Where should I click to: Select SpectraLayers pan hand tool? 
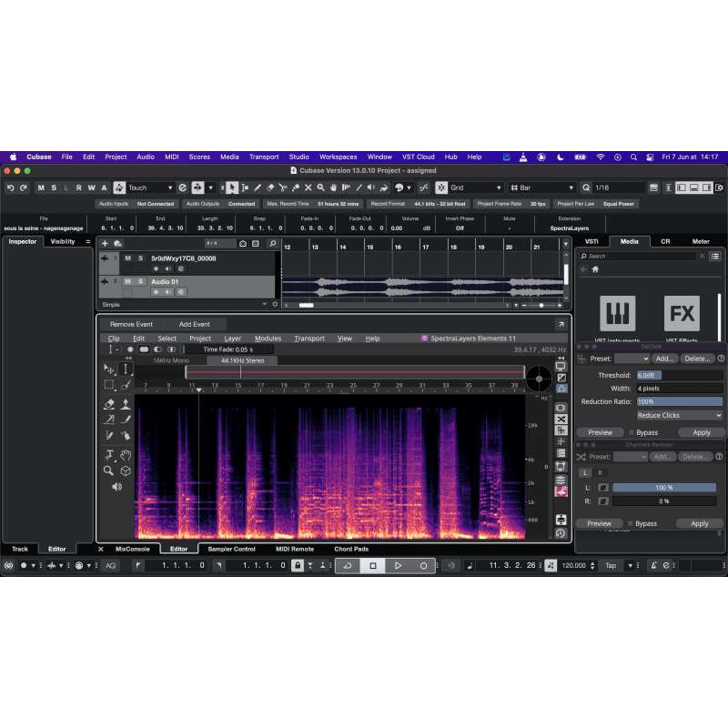(x=126, y=455)
